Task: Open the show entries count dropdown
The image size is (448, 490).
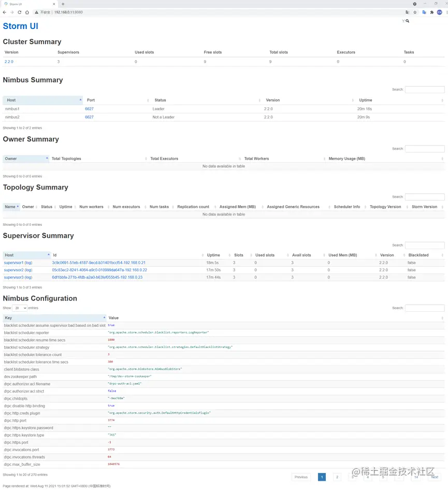Action: [20, 308]
